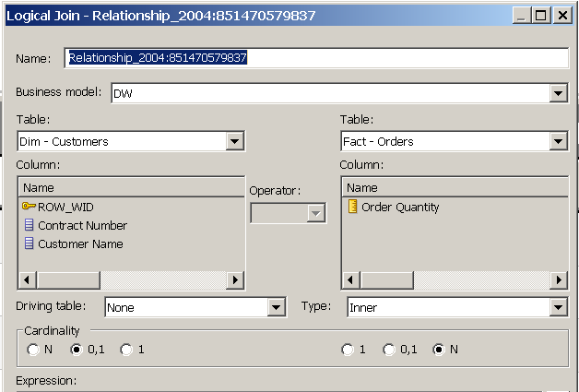The image size is (579, 392).
Task: Click the key icon beside ROW_WID
Action: point(29,207)
